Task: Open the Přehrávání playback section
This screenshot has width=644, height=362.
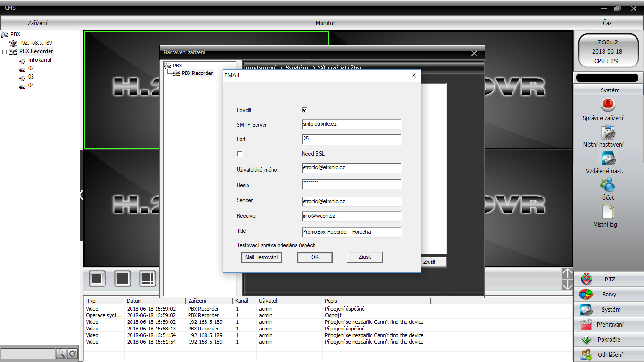Action: pyautogui.click(x=609, y=325)
